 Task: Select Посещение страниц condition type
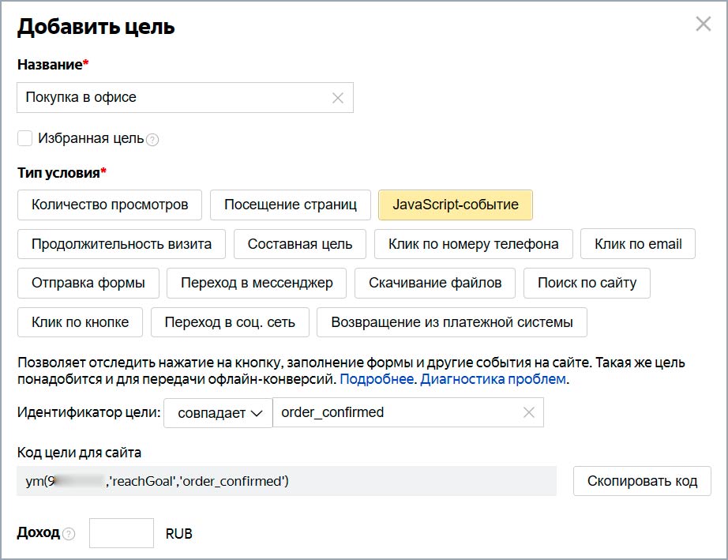click(291, 205)
